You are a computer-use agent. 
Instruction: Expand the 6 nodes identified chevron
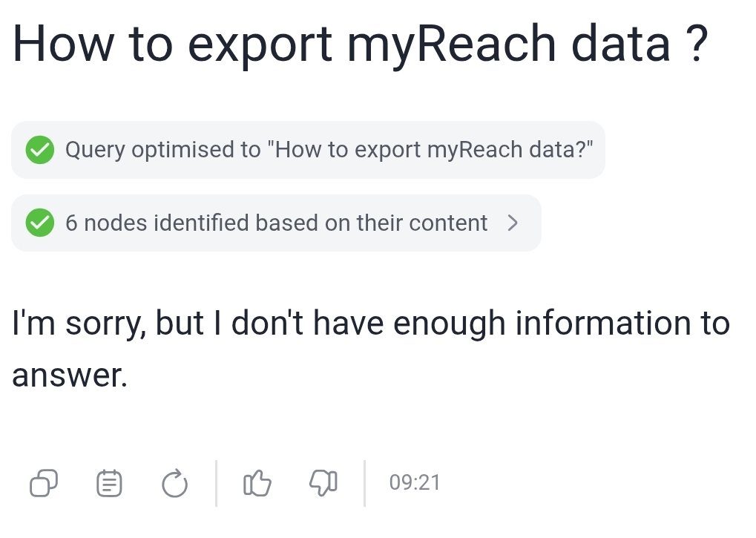point(513,223)
